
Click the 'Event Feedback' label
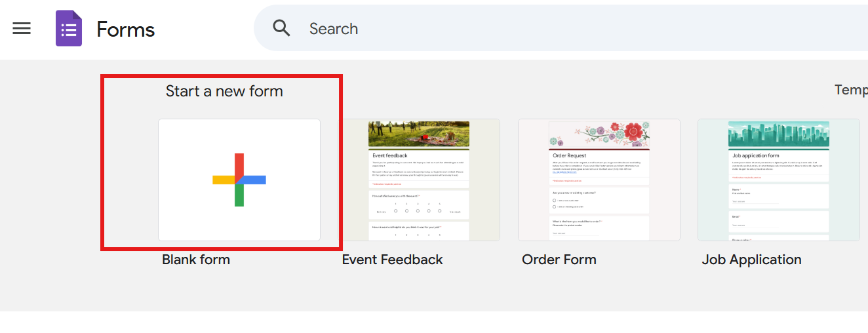[x=393, y=260]
